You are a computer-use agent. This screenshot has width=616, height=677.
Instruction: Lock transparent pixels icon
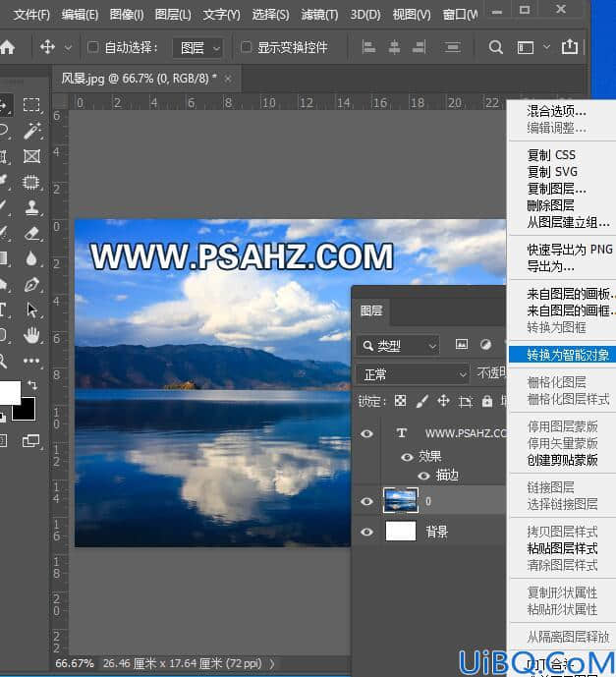[x=400, y=401]
